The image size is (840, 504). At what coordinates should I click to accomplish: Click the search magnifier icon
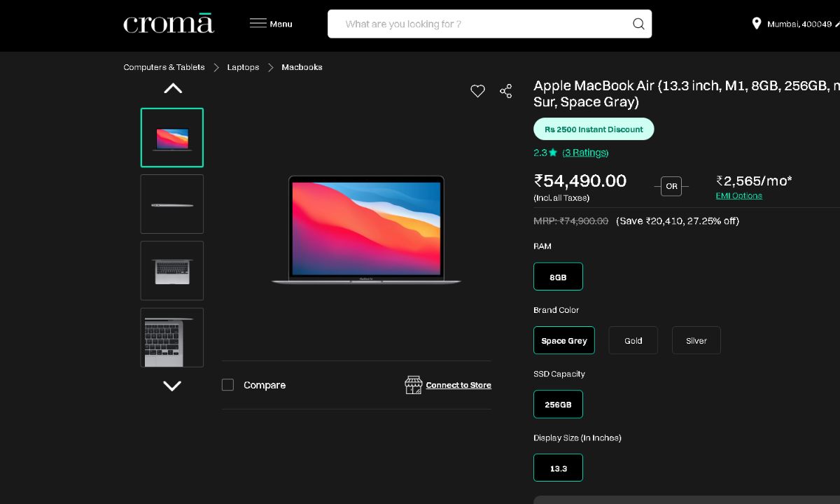tap(638, 24)
